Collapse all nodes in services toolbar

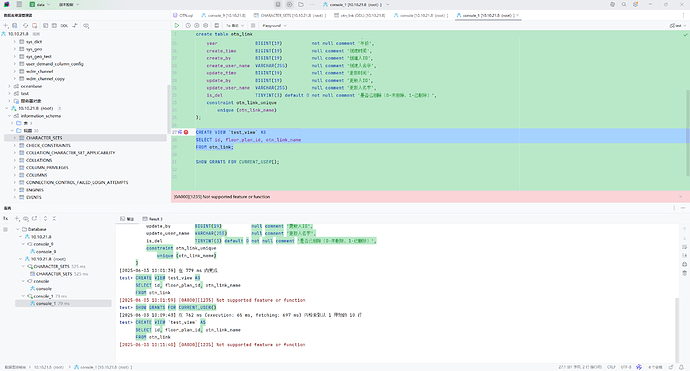tap(54, 218)
